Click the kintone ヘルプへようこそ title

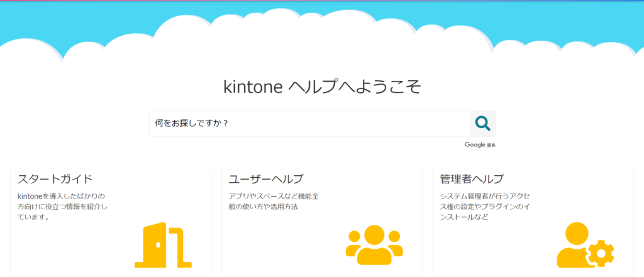(x=322, y=87)
